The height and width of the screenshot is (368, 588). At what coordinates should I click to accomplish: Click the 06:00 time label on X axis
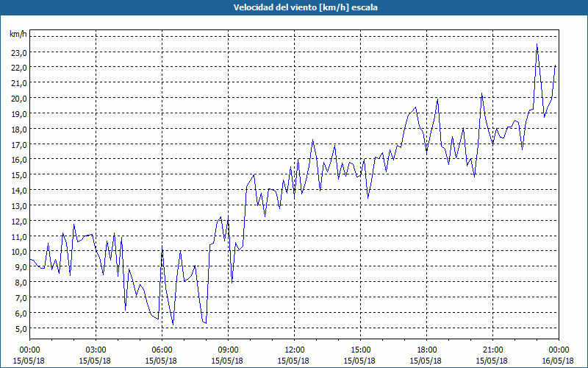point(162,350)
